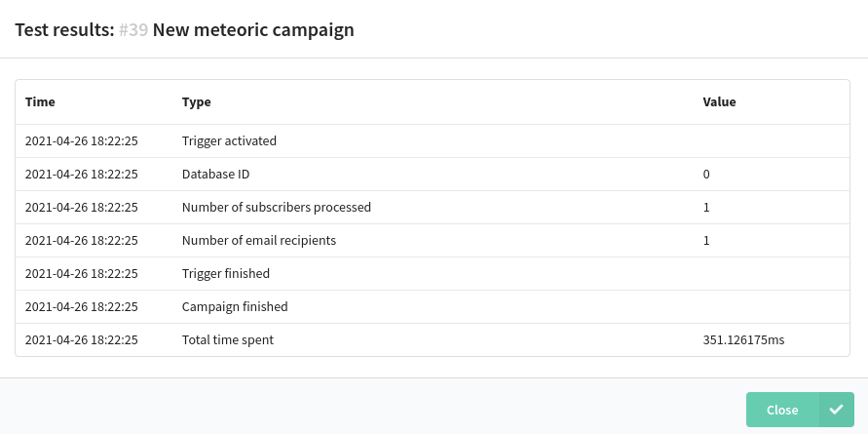Click timestamp of Total time spent row
Screen dimensions: 868x434
click(x=82, y=339)
